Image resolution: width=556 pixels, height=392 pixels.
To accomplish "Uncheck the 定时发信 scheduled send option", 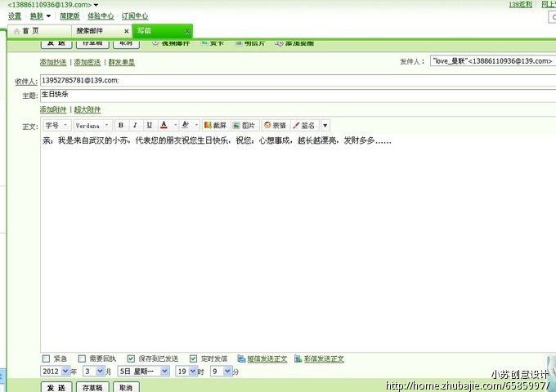I will click(193, 359).
